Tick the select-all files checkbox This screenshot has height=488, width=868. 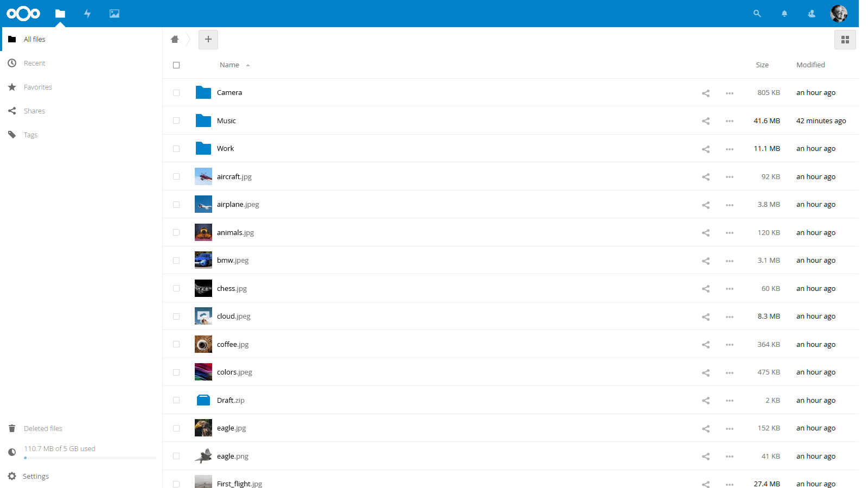[x=176, y=65]
